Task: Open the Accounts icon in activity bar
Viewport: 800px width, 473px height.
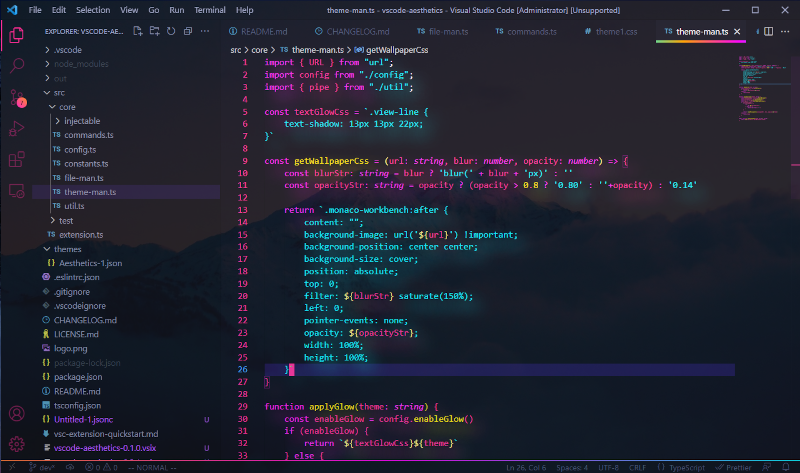Action: coord(17,413)
